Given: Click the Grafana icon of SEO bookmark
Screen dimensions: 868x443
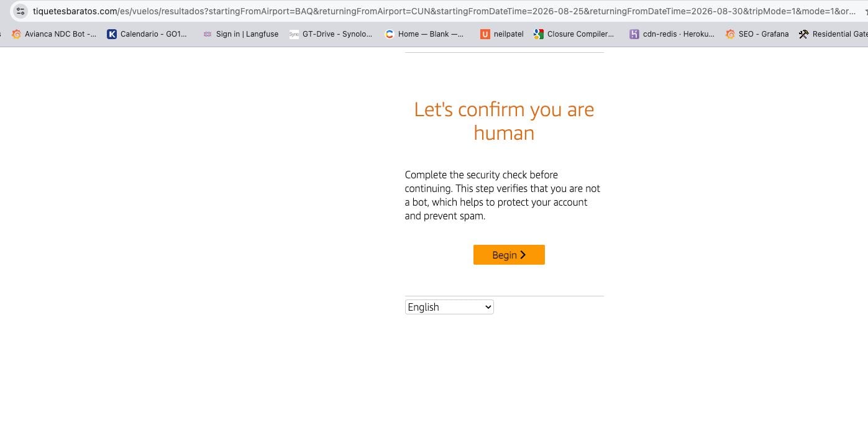Looking at the screenshot, I should (730, 34).
